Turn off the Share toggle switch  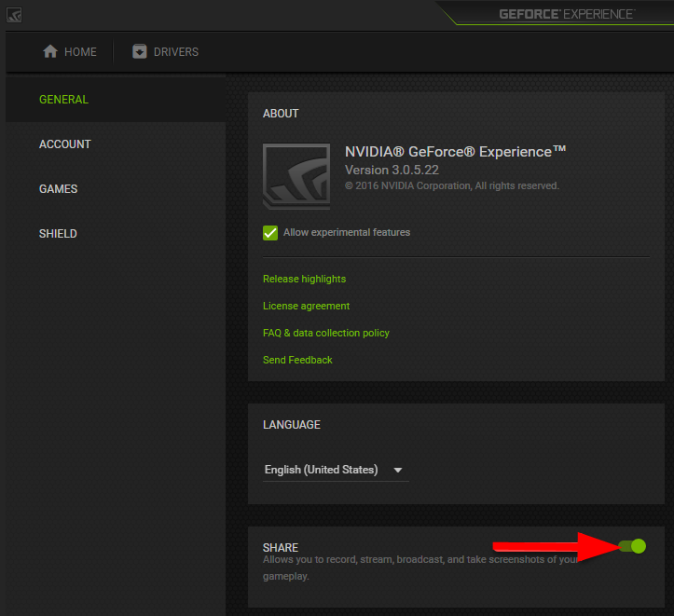632,546
